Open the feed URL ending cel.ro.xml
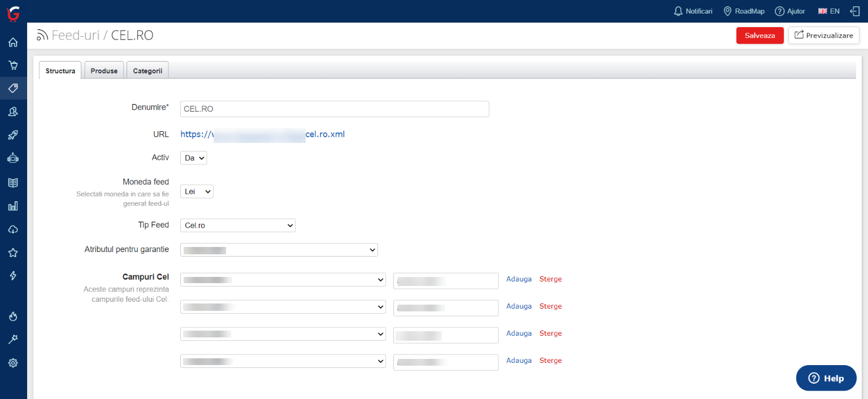Screen dimensions: 868x399 click(263, 135)
